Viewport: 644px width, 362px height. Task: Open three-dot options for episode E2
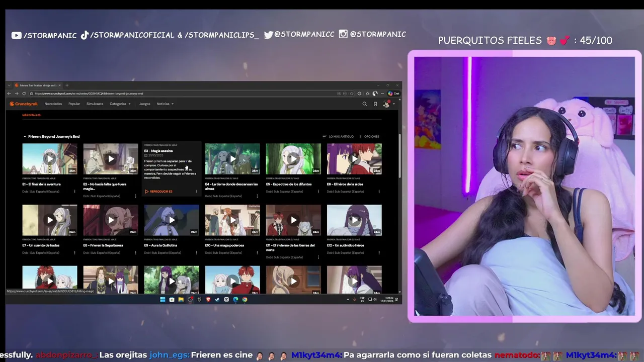tap(135, 196)
